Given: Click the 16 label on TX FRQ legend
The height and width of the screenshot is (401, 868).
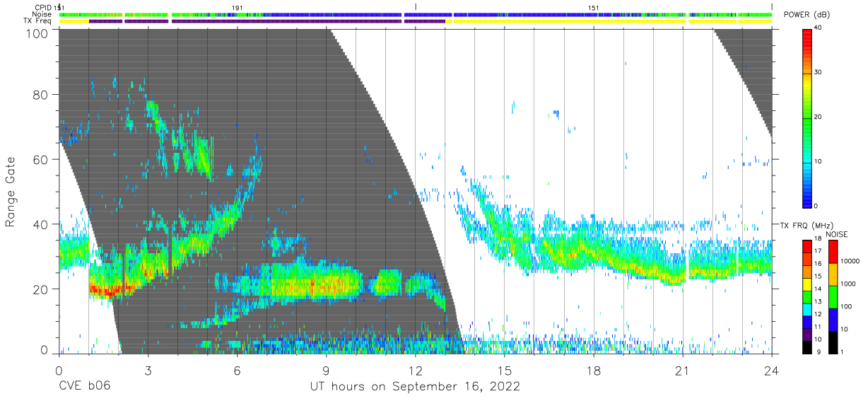Looking at the screenshot, I should click(819, 264).
